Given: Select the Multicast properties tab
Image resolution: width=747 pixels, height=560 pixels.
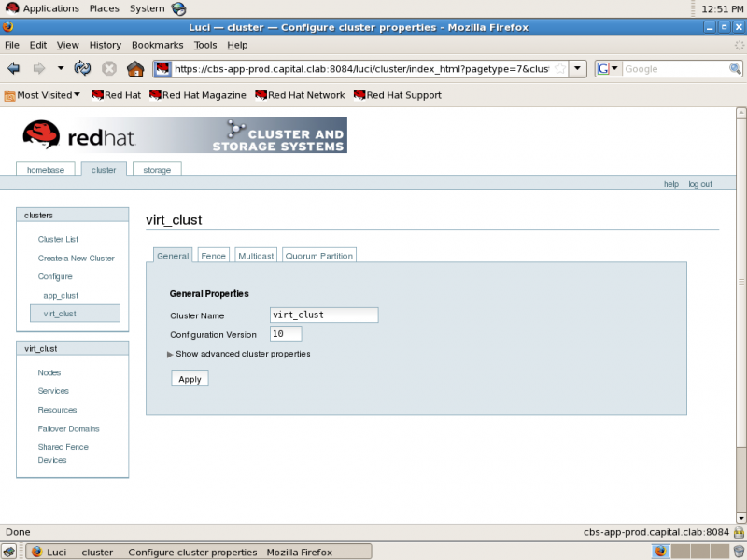Looking at the screenshot, I should 256,256.
